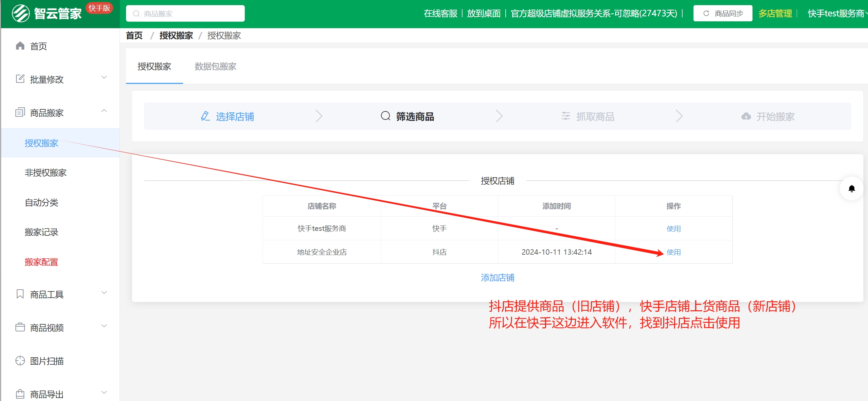Viewport: 868px width, 401px height.
Task: Click the 开始搬家 step label
Action: pyautogui.click(x=776, y=116)
